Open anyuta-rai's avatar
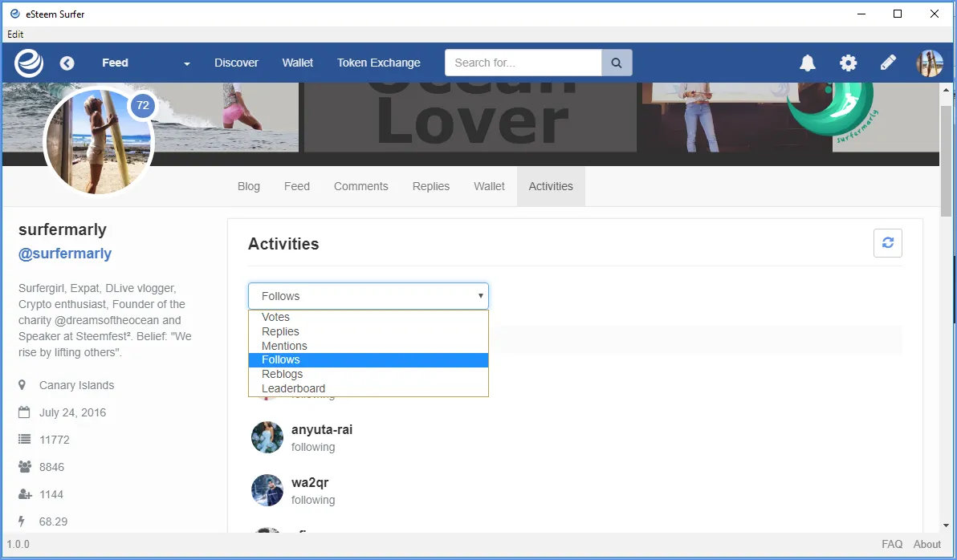 click(x=267, y=437)
